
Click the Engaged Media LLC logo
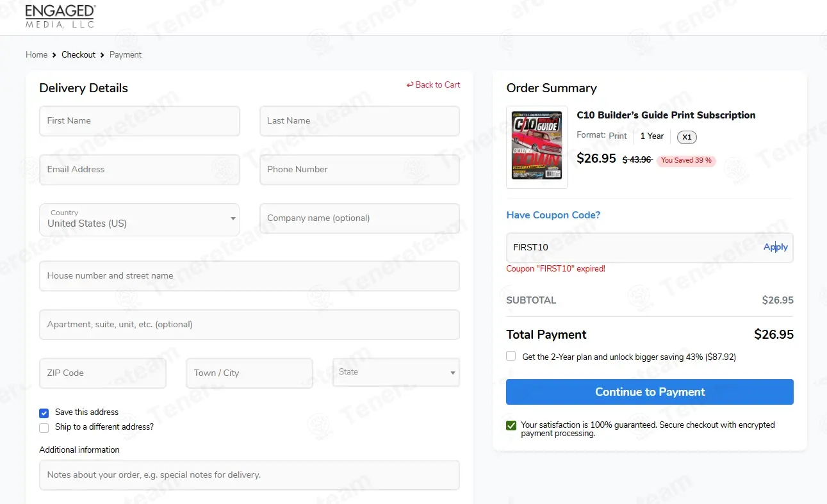click(60, 16)
